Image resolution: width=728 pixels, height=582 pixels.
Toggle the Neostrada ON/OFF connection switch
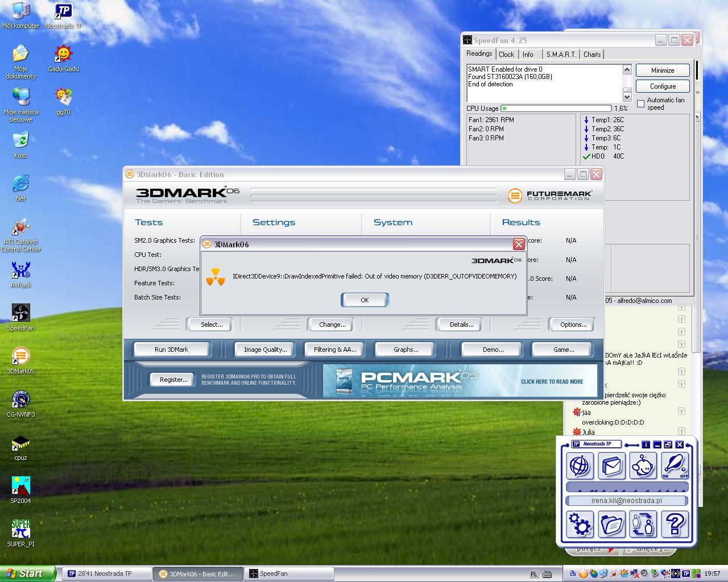[x=675, y=465]
